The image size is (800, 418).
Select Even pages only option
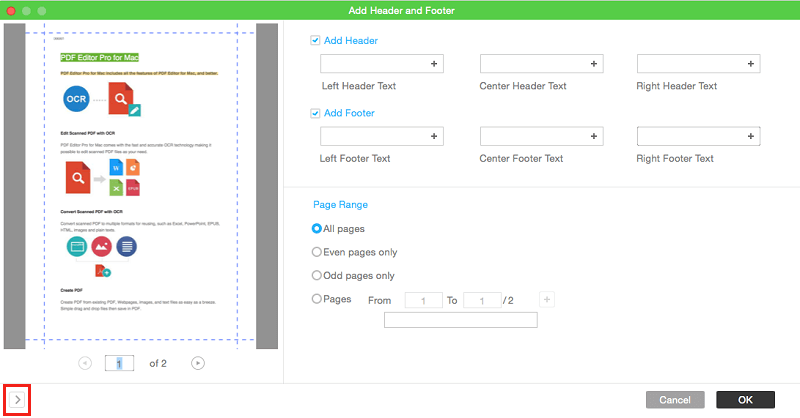316,252
